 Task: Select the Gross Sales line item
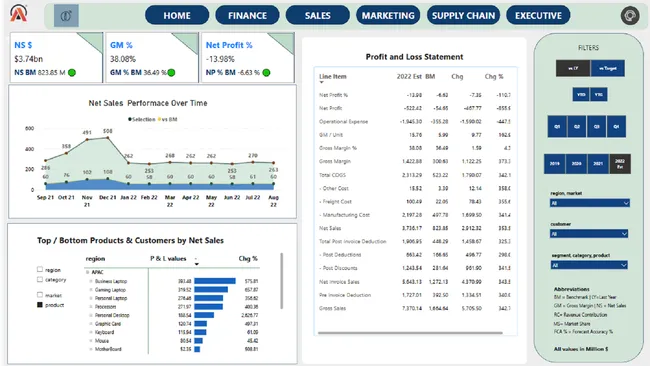[332, 308]
